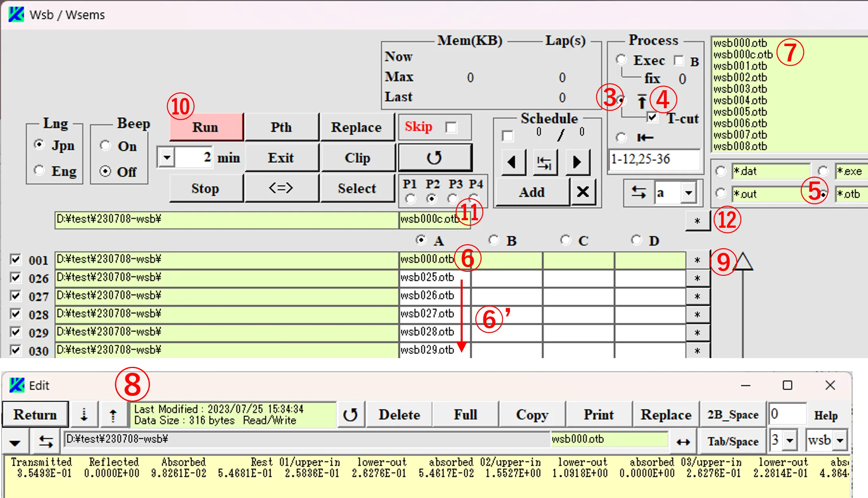Click swap arrows icon next to 'a' dropdown

[x=638, y=193]
